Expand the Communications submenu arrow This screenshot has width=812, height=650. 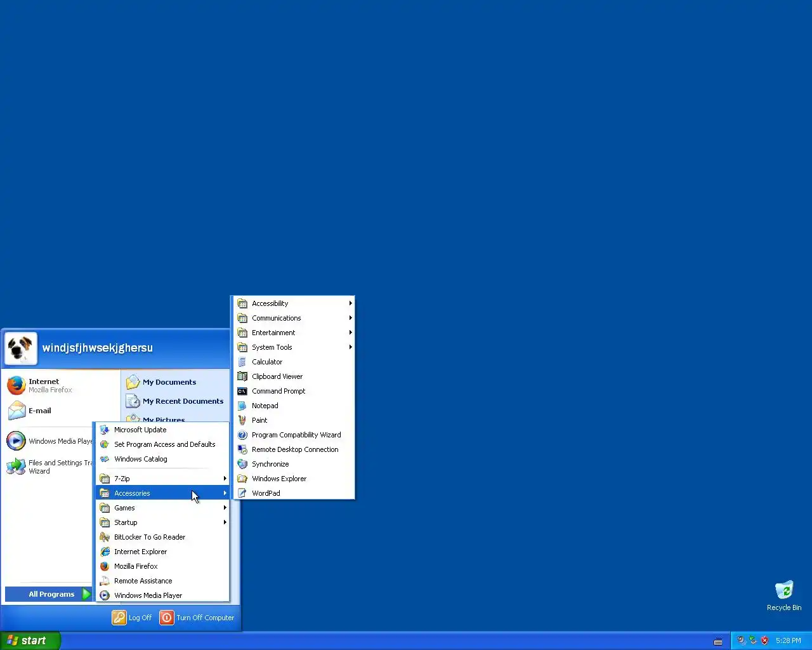click(x=350, y=318)
